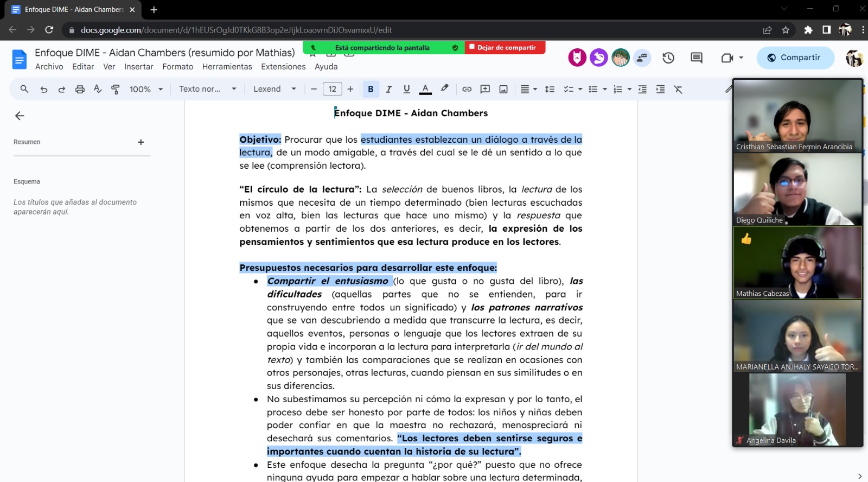Click Dejar de compartir button
This screenshot has width=868, height=482.
point(505,48)
